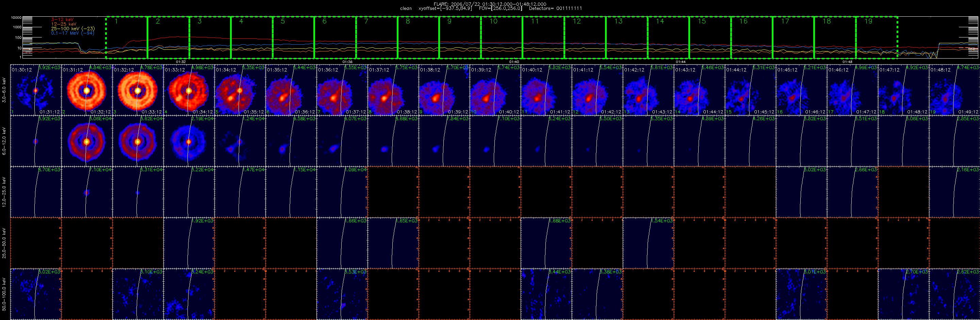980x320 pixels.
Task: Select interval 7 in the lightcurve plot
Action: (377, 38)
